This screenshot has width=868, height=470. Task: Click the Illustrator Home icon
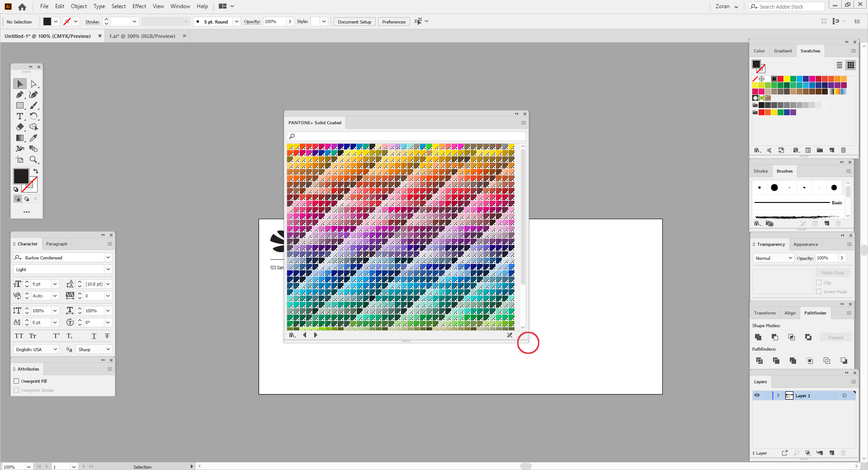[22, 7]
